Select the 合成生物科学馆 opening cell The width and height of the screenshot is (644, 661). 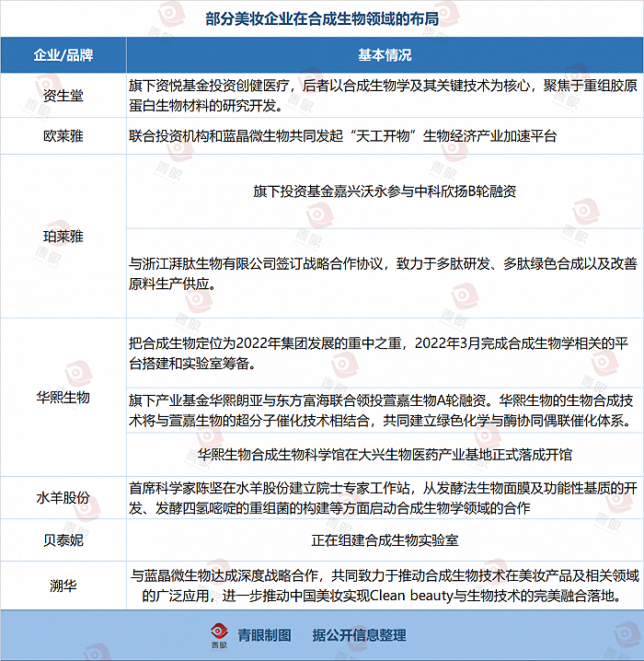coord(385,455)
